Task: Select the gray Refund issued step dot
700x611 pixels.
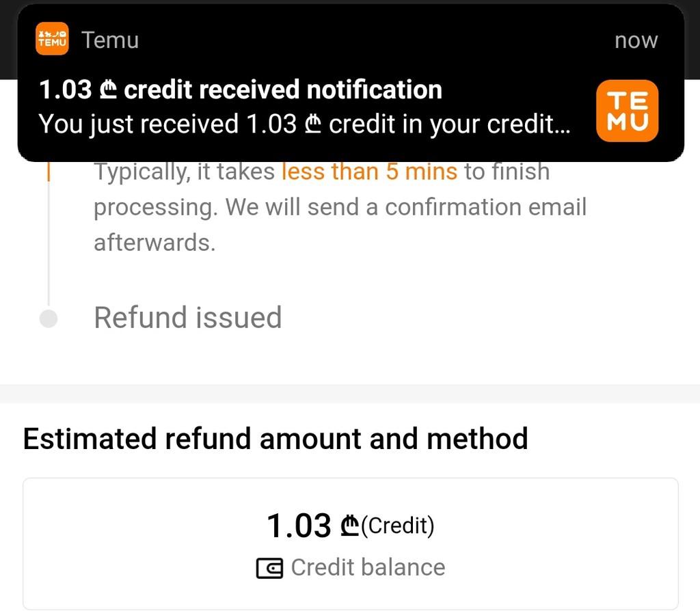Action: (48, 318)
